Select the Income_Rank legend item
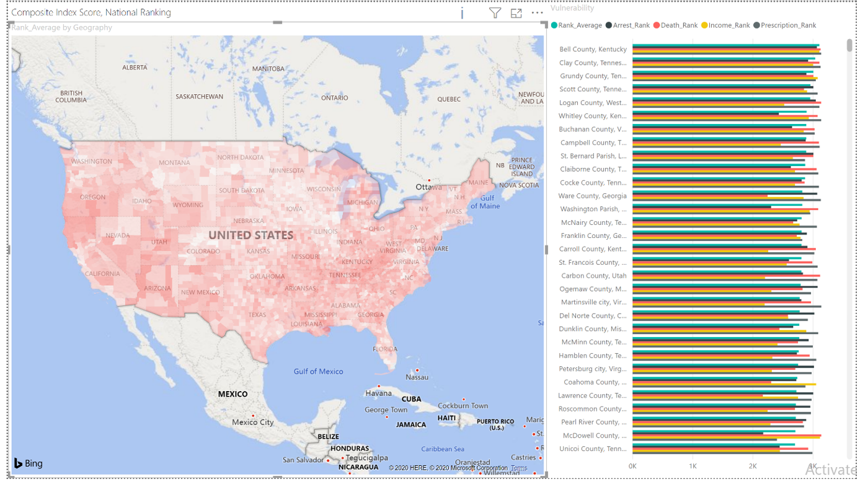 pos(725,25)
